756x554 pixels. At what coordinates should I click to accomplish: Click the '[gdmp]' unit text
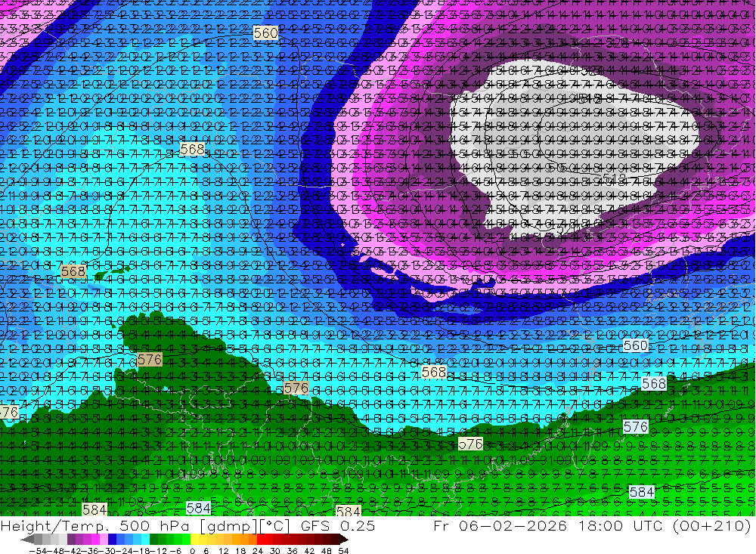pos(228,526)
